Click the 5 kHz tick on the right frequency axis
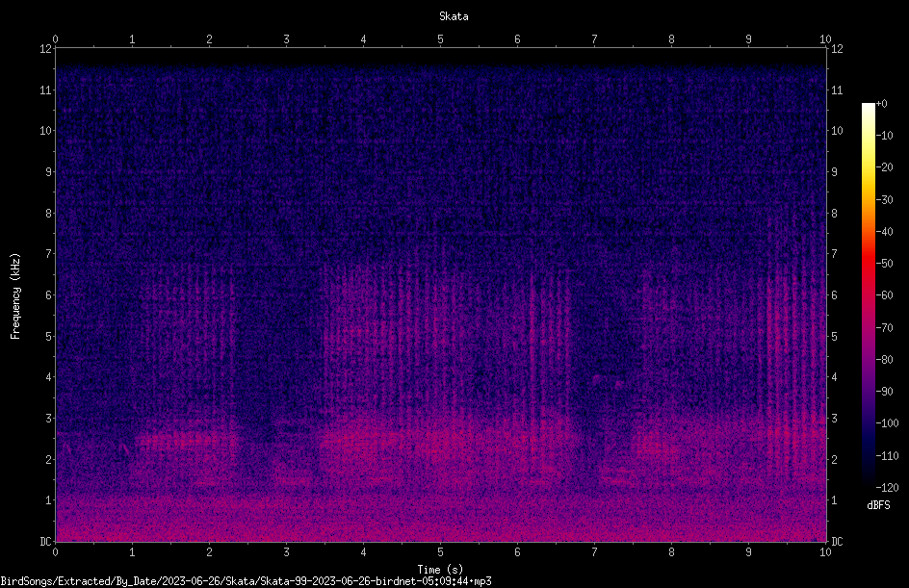 tap(834, 337)
